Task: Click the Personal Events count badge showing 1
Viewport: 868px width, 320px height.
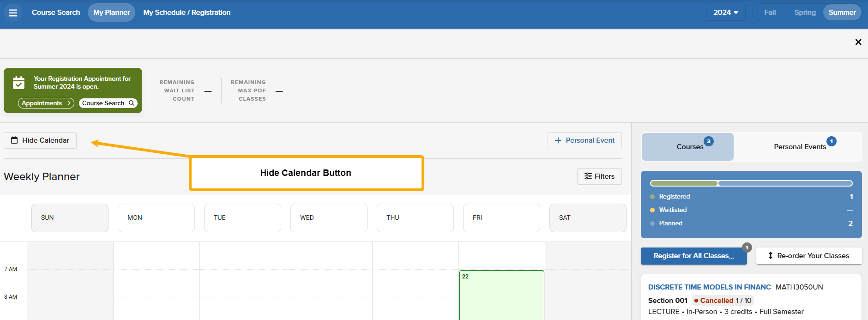Action: coord(832,141)
